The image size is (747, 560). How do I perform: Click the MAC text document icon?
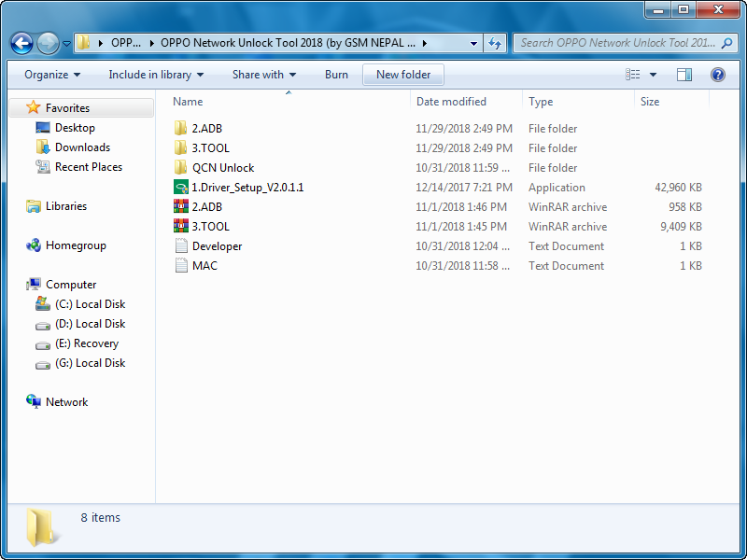(x=181, y=265)
